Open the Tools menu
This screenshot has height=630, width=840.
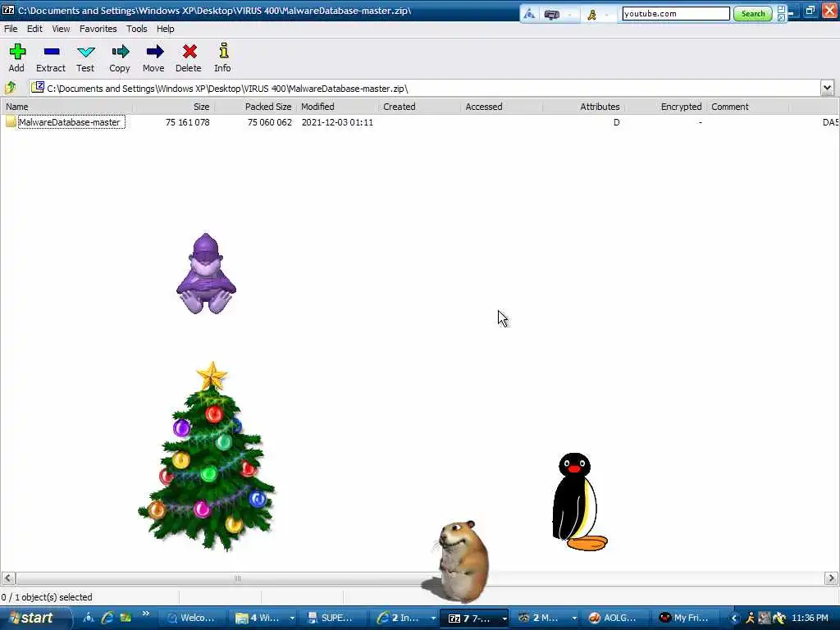[x=137, y=29]
